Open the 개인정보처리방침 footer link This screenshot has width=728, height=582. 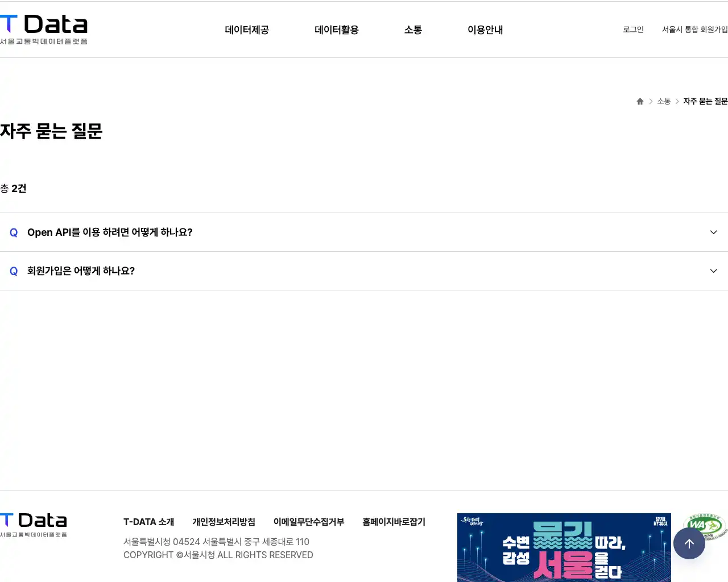(224, 522)
